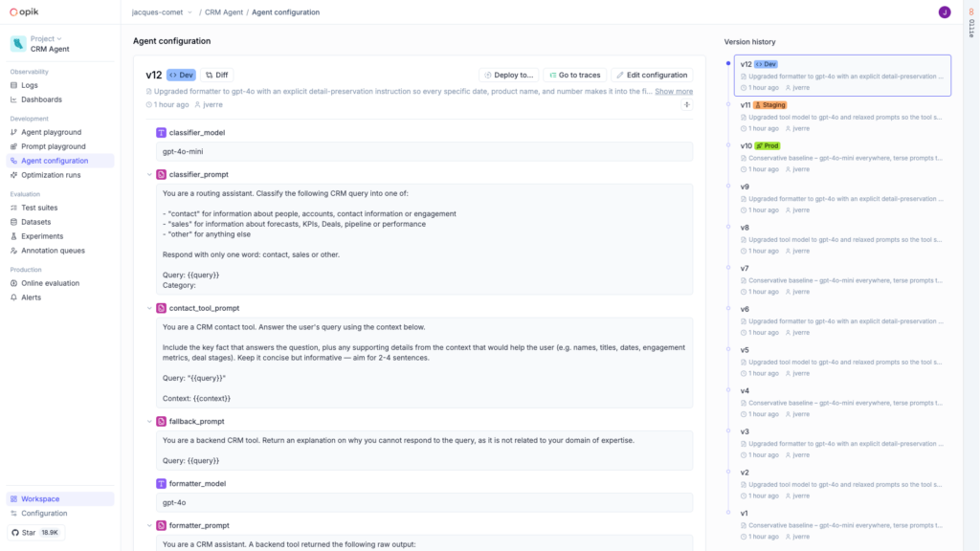The image size is (980, 551).
Task: Click the user avatar 'J' icon
Action: point(945,12)
